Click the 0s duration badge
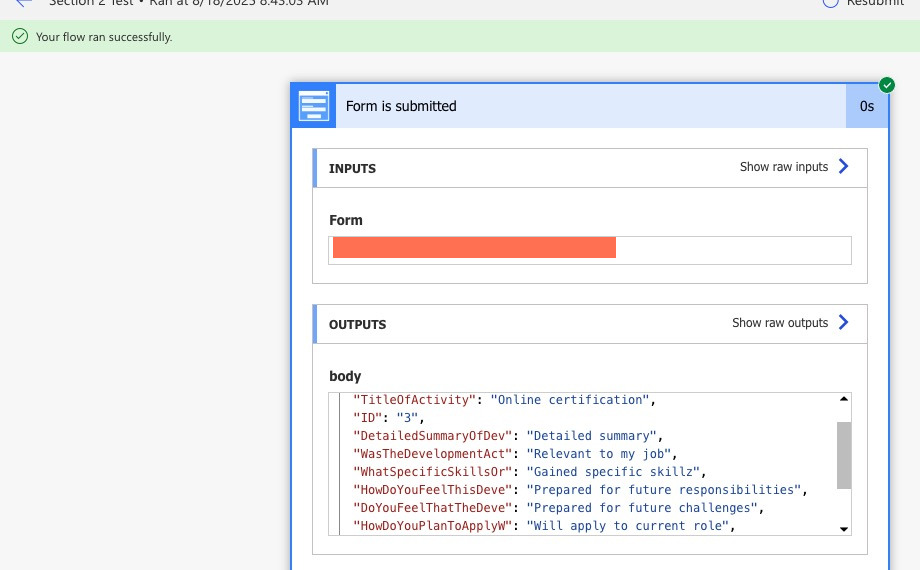 coord(866,106)
